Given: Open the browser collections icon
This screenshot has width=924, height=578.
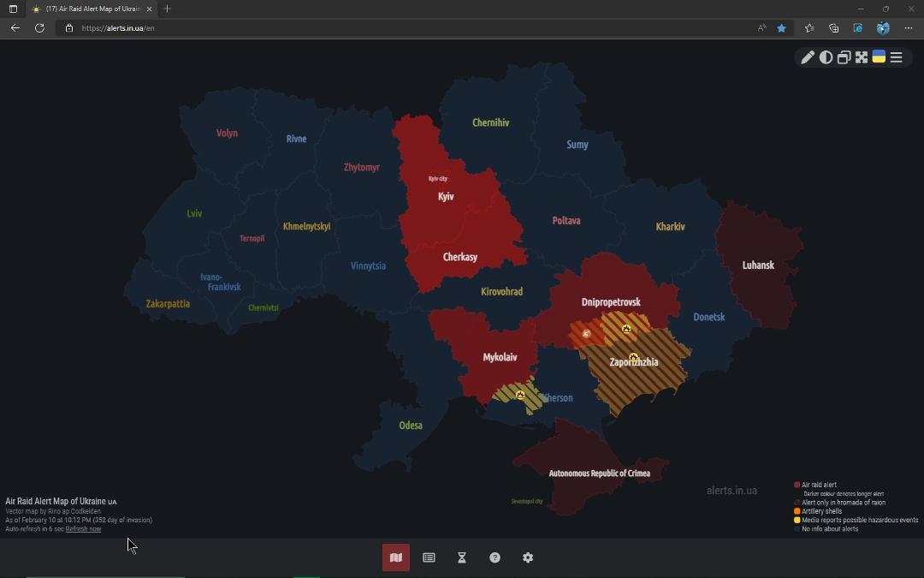Looking at the screenshot, I should (833, 27).
